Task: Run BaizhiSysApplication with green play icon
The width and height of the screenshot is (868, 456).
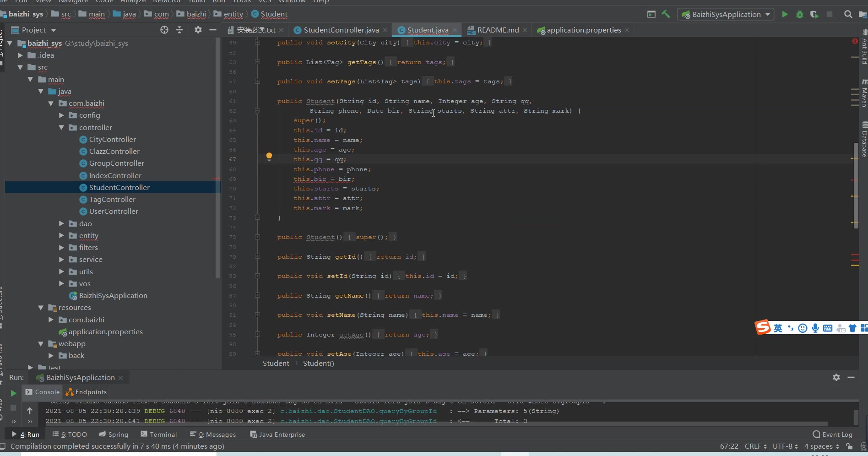Action: point(785,15)
